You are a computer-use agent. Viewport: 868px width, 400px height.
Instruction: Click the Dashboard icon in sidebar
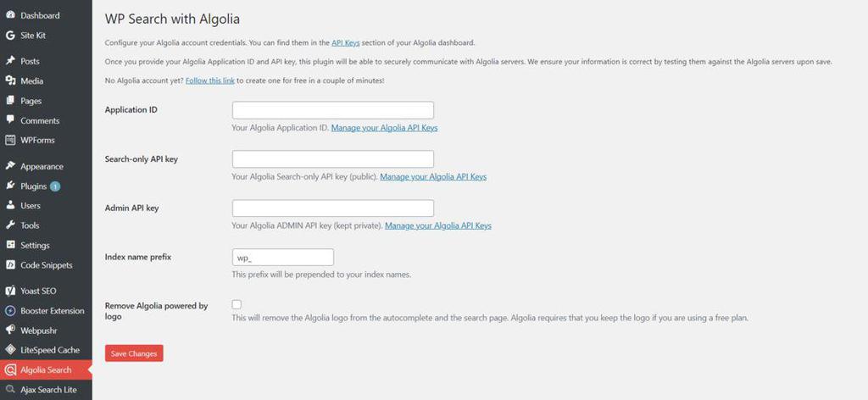click(10, 15)
